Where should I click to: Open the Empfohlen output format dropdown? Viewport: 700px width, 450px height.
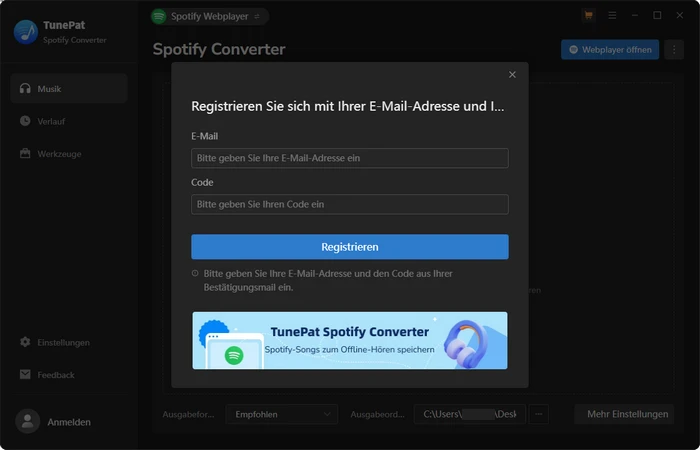click(282, 414)
